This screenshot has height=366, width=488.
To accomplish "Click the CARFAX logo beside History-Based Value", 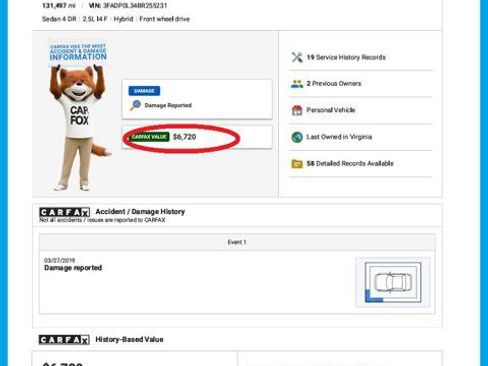I will [64, 340].
